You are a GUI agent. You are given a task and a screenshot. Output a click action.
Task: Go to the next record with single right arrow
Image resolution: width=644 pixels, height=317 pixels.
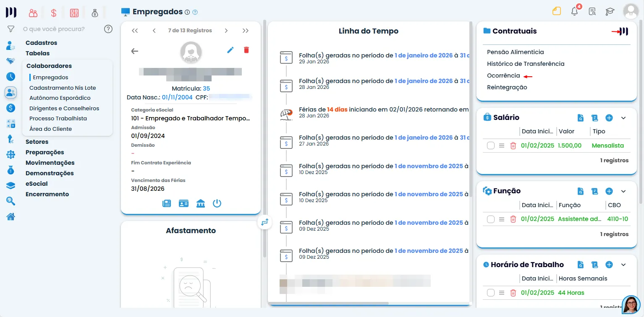coord(226,31)
